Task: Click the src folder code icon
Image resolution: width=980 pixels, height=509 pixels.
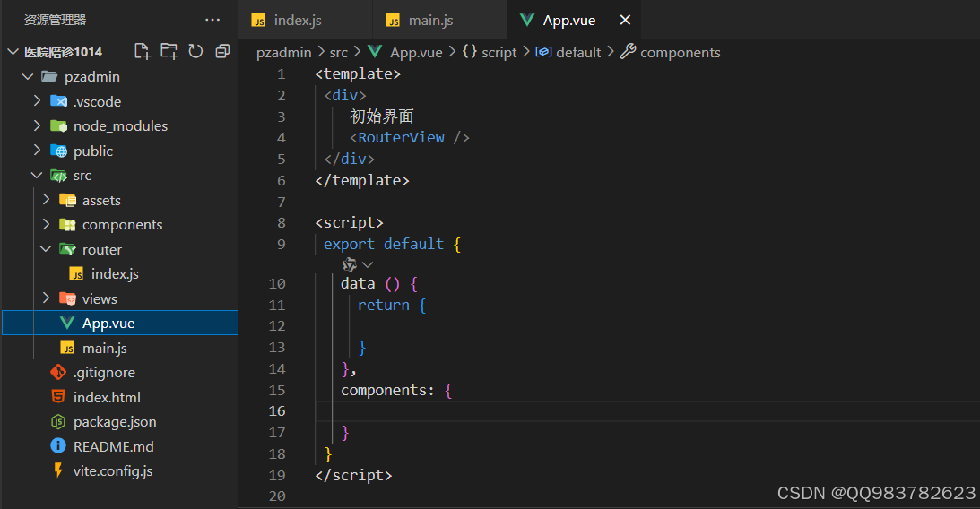Action: point(59,176)
